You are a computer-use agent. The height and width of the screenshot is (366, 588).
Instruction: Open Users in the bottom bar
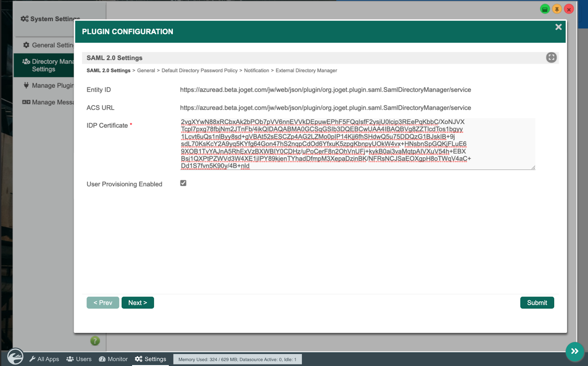(79, 359)
